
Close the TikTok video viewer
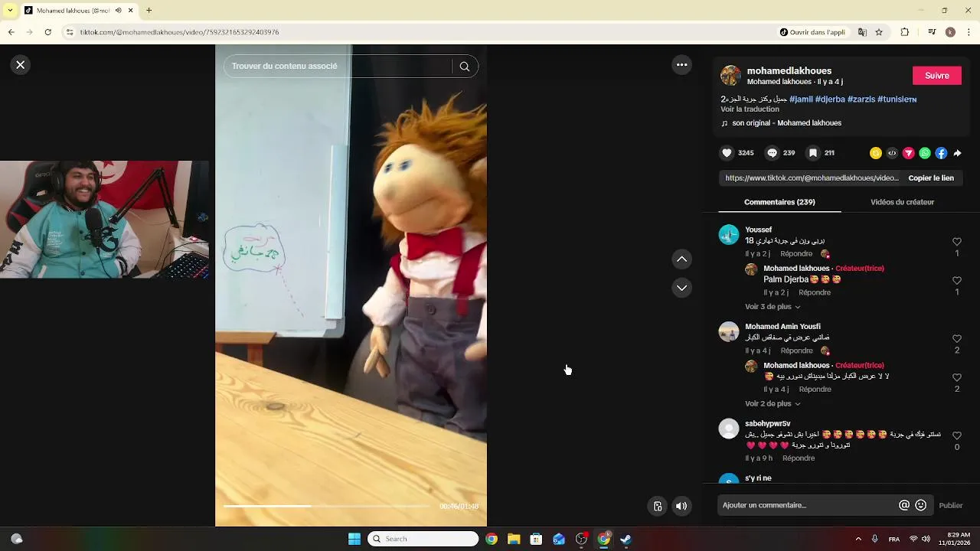click(21, 65)
